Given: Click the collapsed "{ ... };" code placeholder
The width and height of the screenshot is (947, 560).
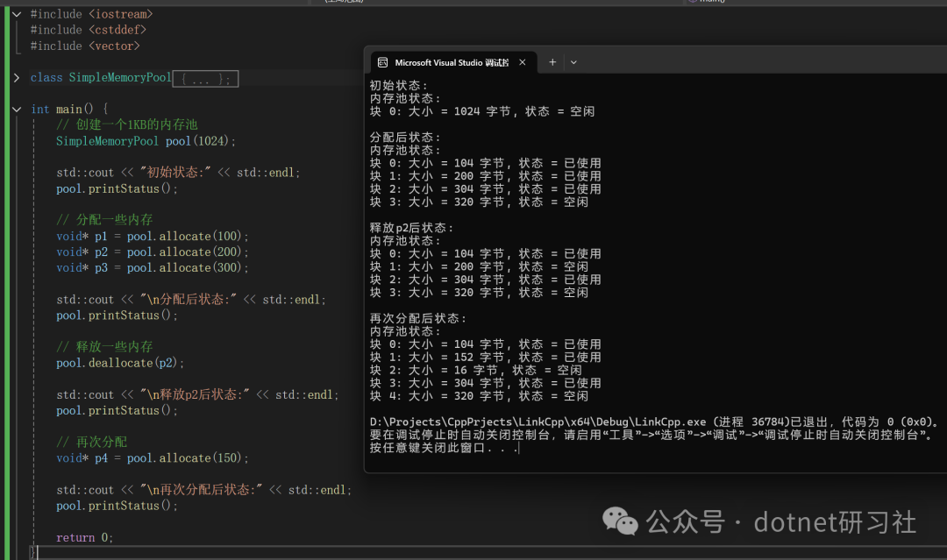Looking at the screenshot, I should click(205, 79).
